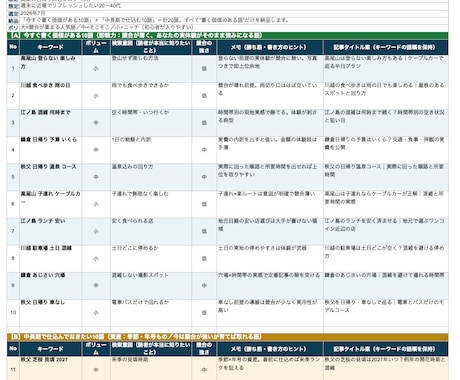Image resolution: width=460 pixels, height=380 pixels.
Task: Select keyword cell '秩父 芝桜 見頃 2027'
Action: click(50, 368)
